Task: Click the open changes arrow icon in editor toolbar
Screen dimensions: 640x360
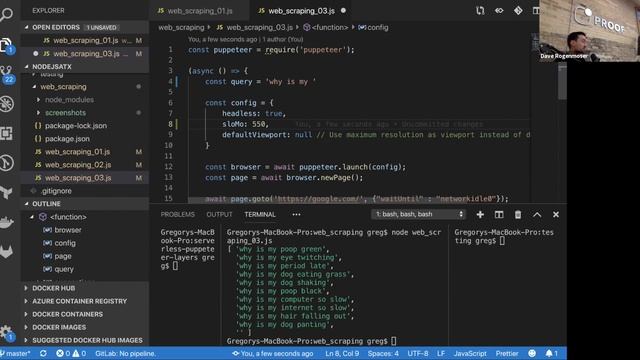Action: tap(499, 11)
